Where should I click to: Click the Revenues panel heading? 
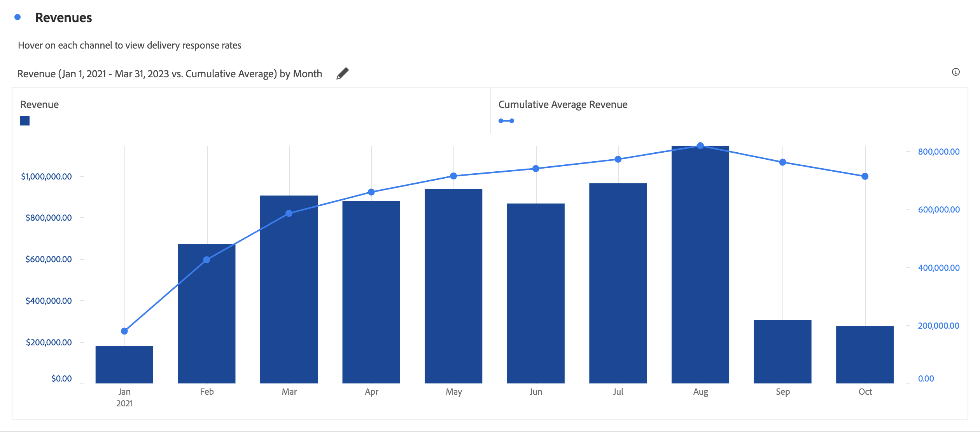tap(63, 17)
